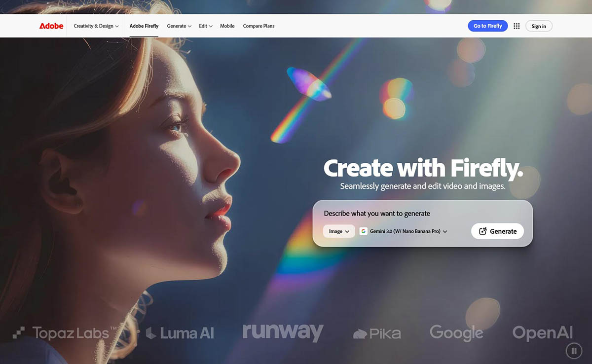The image size is (592, 364).
Task: Open the Mobile navigation item
Action: coord(227,26)
